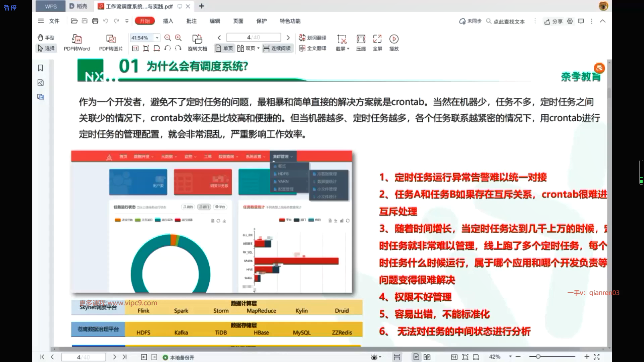Expand the 截屏 screenshot dropdown arrow
The image size is (644, 362).
[x=348, y=49]
